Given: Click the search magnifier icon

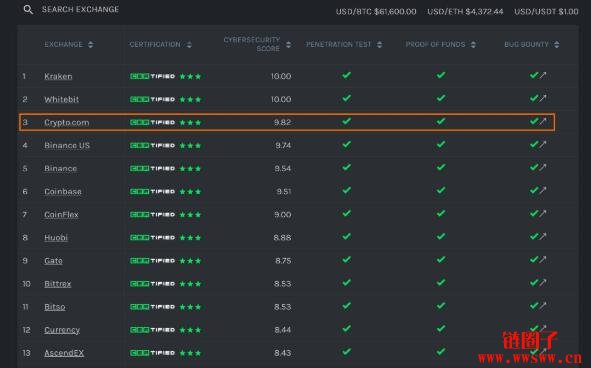Looking at the screenshot, I should 28,9.
